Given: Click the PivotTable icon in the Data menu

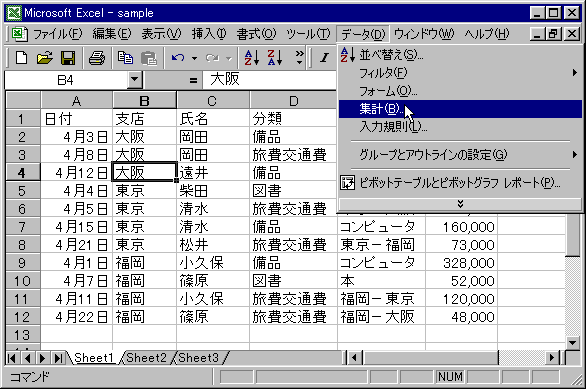Looking at the screenshot, I should pyautogui.click(x=348, y=183).
